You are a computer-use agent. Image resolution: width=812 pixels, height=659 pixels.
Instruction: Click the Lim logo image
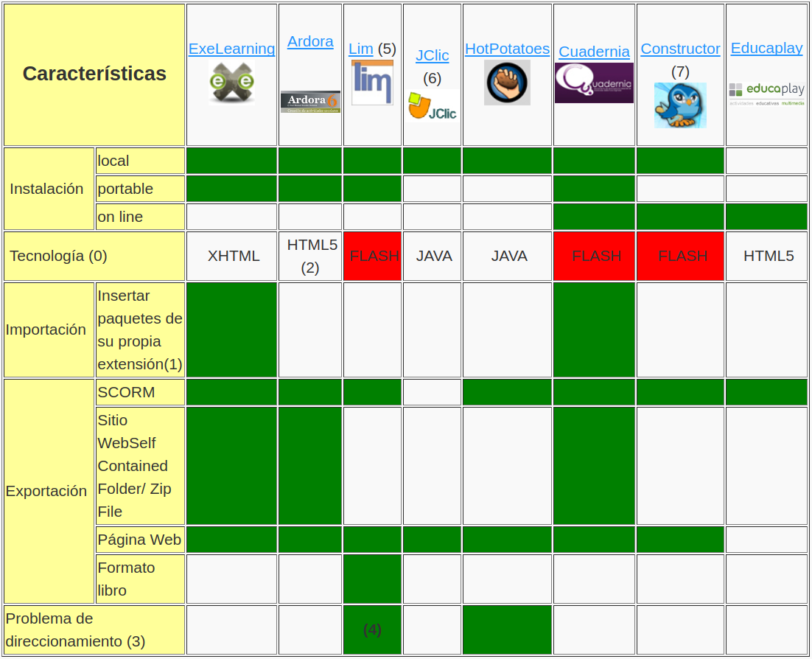(372, 83)
